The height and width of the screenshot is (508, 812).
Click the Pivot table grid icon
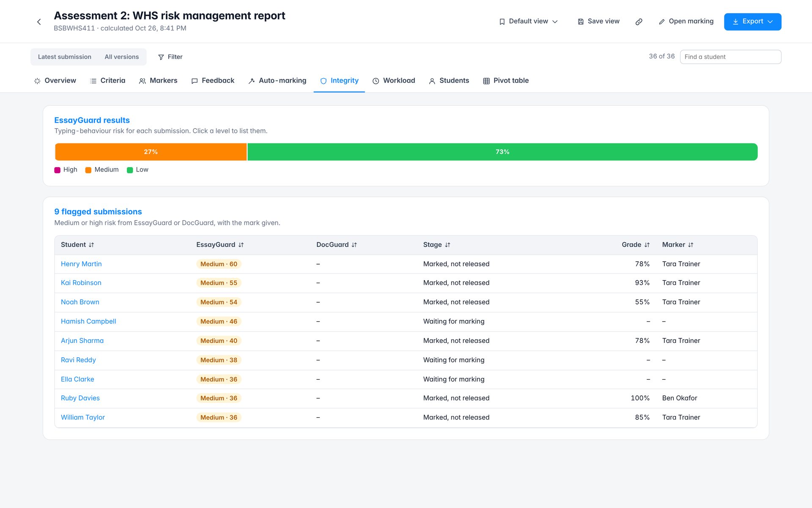click(486, 81)
